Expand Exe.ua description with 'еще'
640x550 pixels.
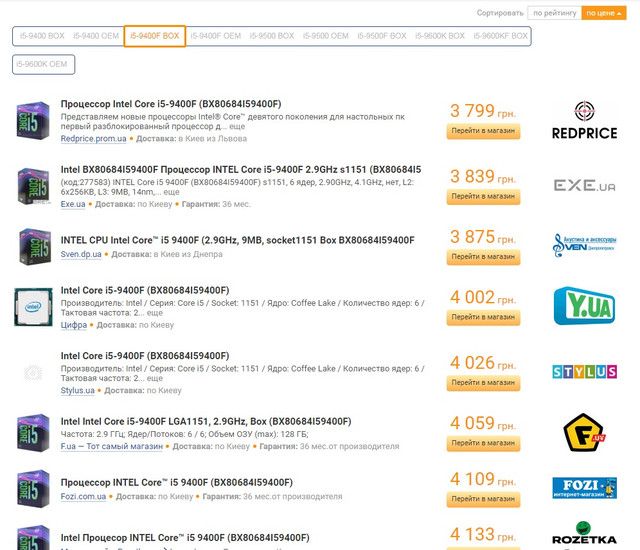pos(171,192)
